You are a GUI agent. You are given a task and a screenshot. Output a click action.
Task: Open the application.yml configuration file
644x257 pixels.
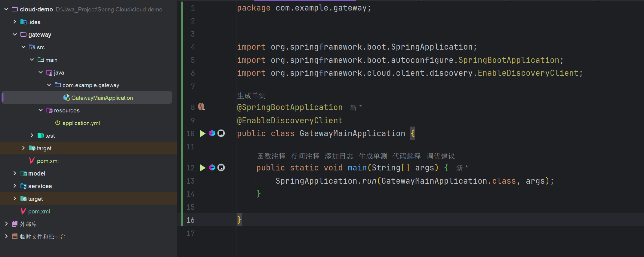click(x=81, y=123)
